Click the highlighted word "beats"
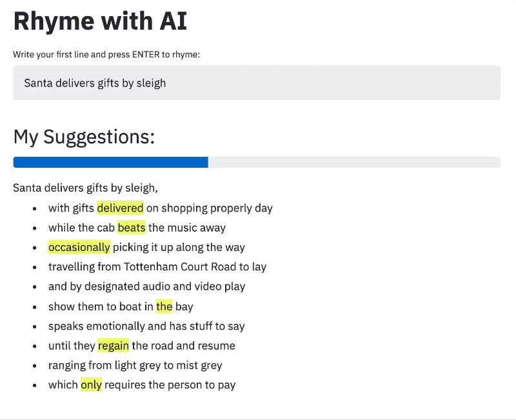 (132, 228)
